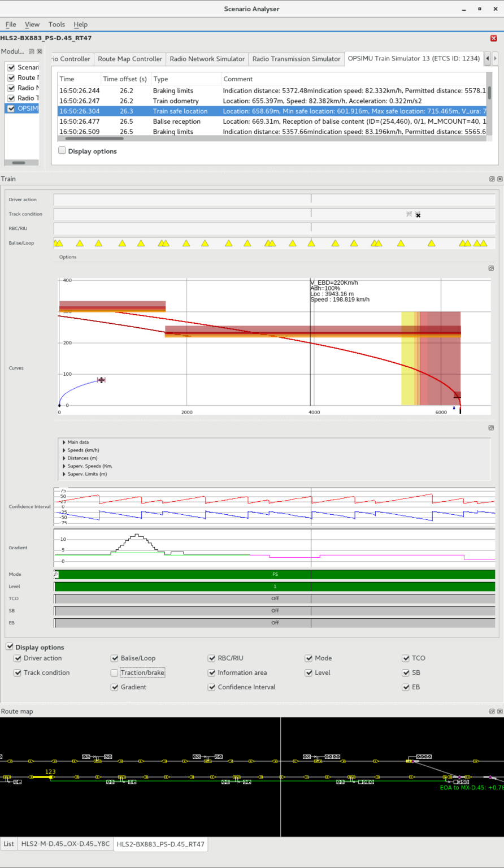Switch to the Radio Transmission Simulator tab
This screenshot has height=868, width=504.
[296, 58]
